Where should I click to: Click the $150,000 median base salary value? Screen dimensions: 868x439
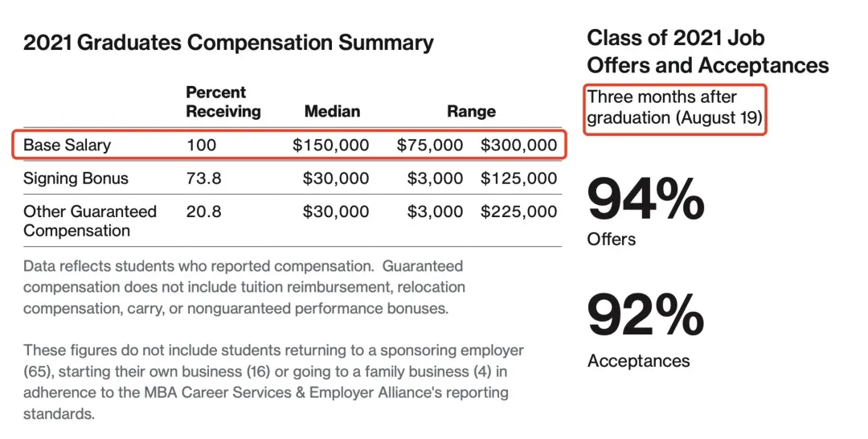330,146
